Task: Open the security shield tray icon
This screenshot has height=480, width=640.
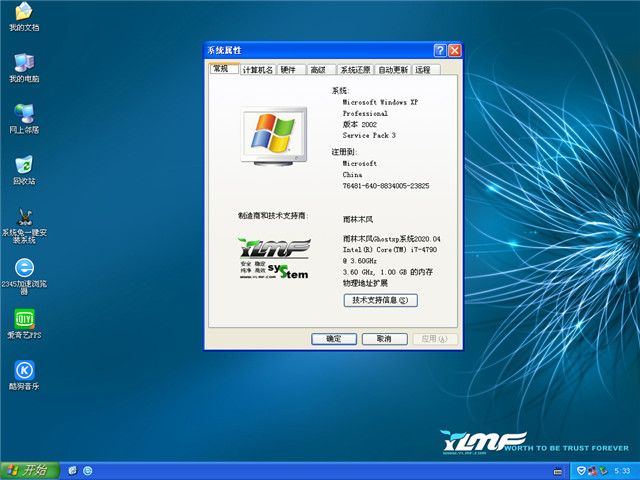Action: 581,471
